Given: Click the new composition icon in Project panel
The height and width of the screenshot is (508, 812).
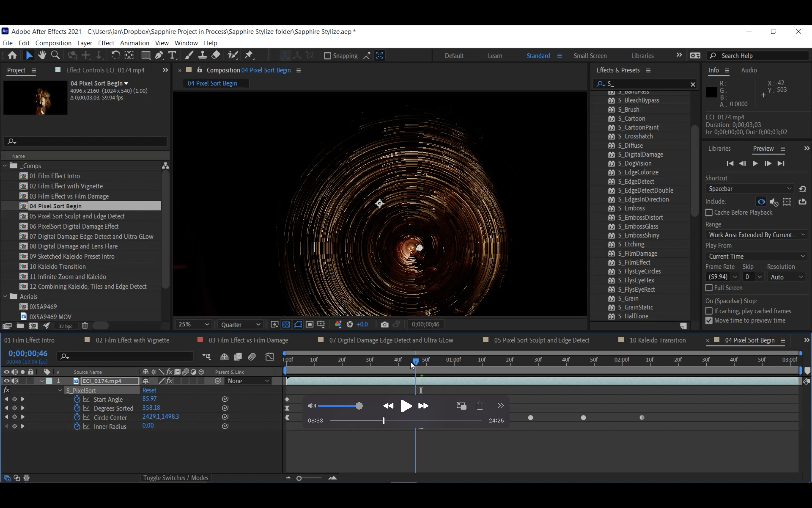Looking at the screenshot, I should click(33, 326).
